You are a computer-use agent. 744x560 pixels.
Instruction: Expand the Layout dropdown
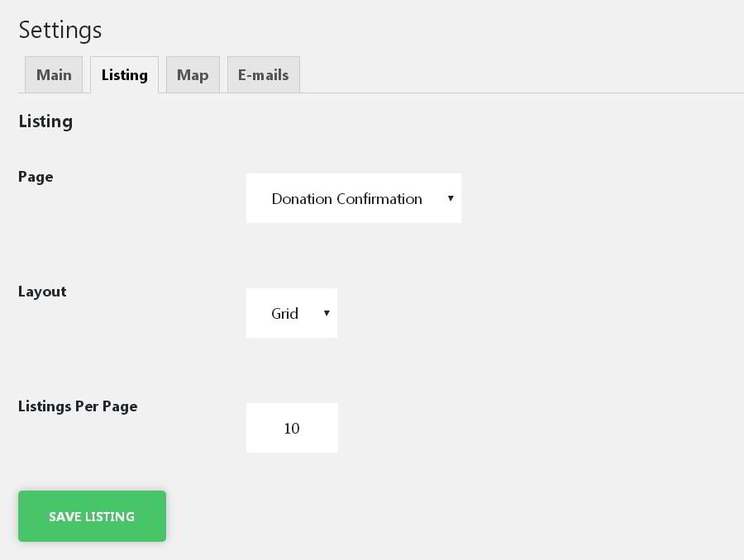click(291, 313)
